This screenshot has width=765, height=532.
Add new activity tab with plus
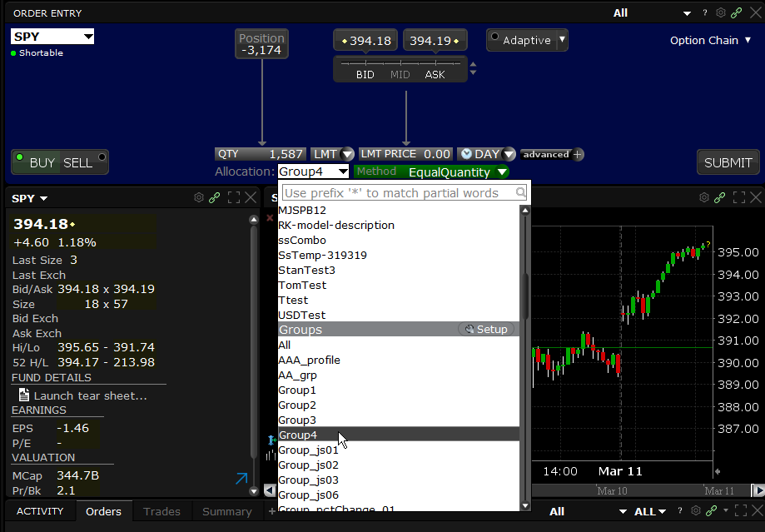tap(271, 511)
